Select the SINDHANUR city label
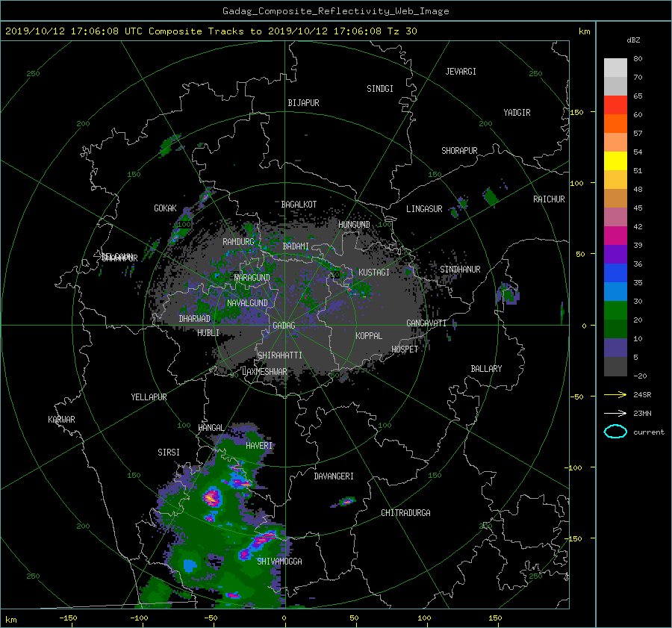The width and height of the screenshot is (672, 628). click(460, 270)
